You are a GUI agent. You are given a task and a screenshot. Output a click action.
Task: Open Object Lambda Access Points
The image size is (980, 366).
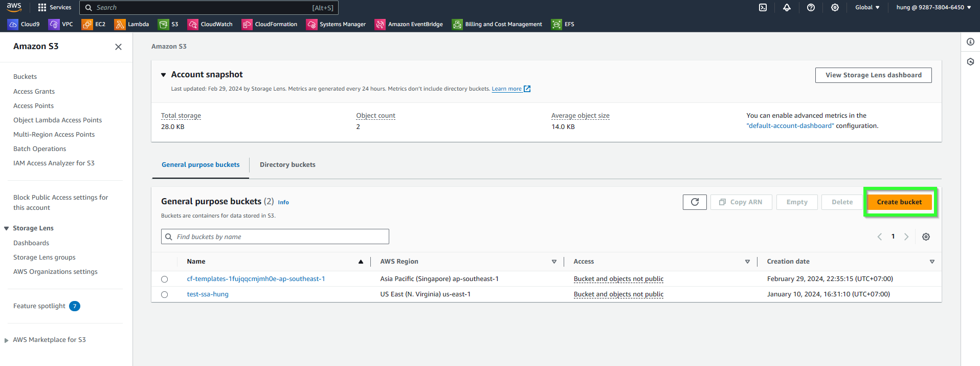[x=57, y=120]
